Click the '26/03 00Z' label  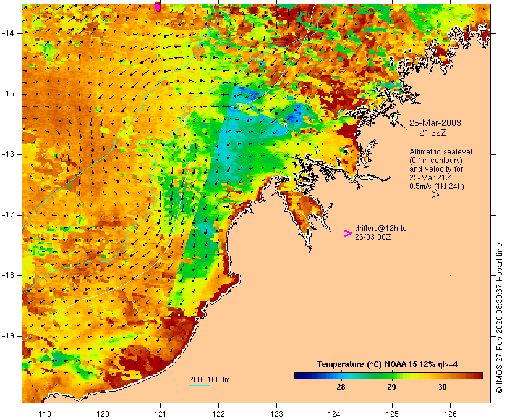373,237
